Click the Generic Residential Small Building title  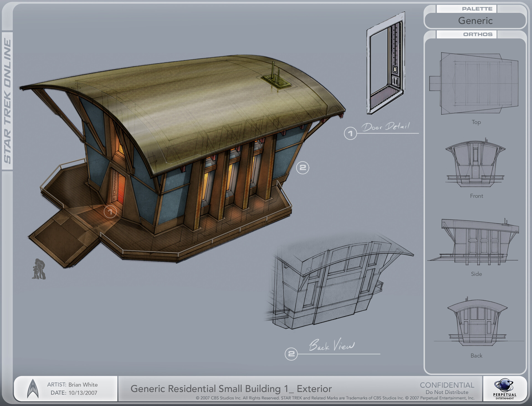[x=231, y=389]
